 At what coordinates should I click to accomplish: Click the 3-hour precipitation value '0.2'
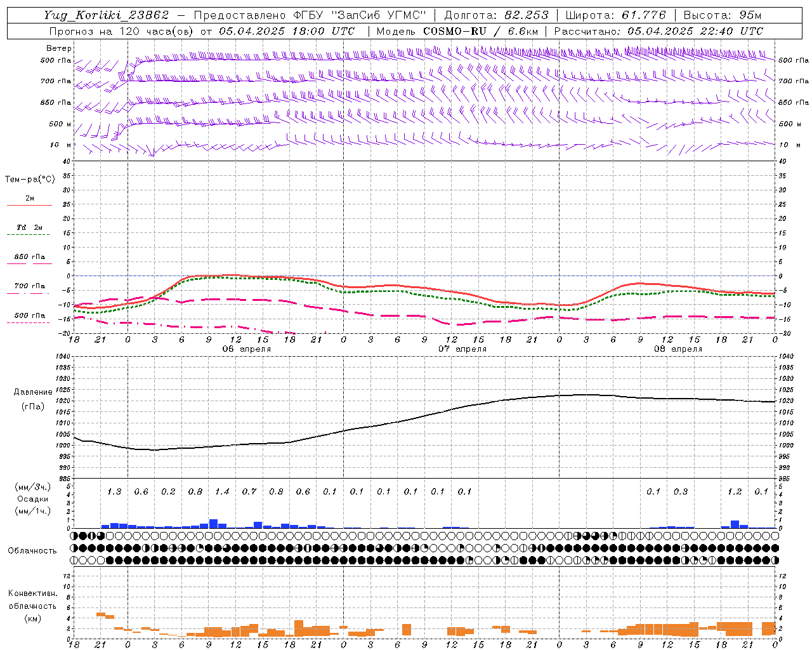point(168,491)
